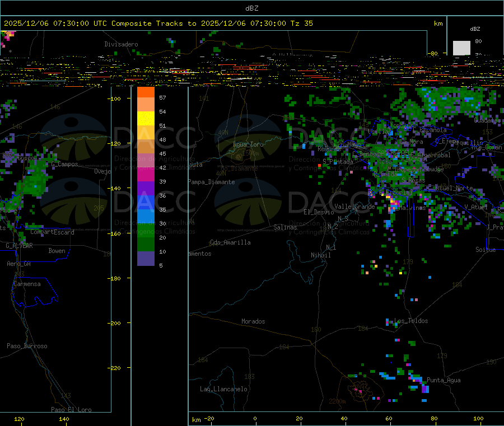504x426 pixels.
Task: Select the Atuel_Norte label
Action: click(x=454, y=188)
